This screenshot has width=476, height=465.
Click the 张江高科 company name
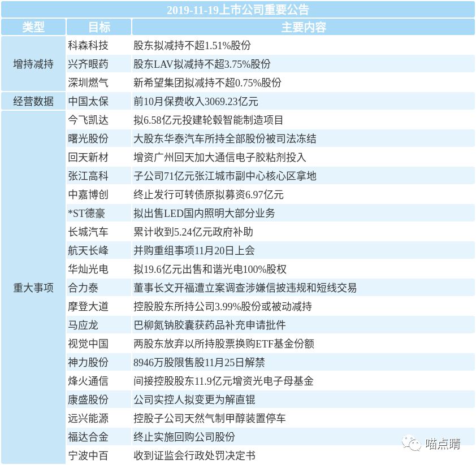[x=88, y=176]
